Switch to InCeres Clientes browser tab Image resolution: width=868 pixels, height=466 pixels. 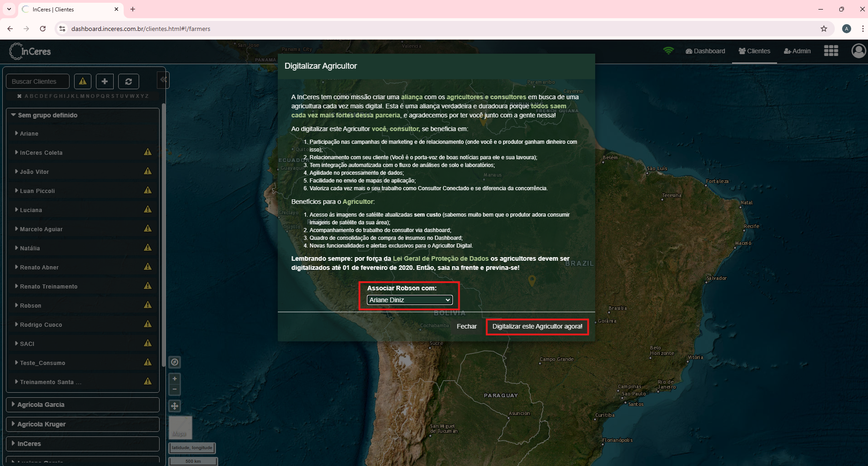tap(70, 9)
